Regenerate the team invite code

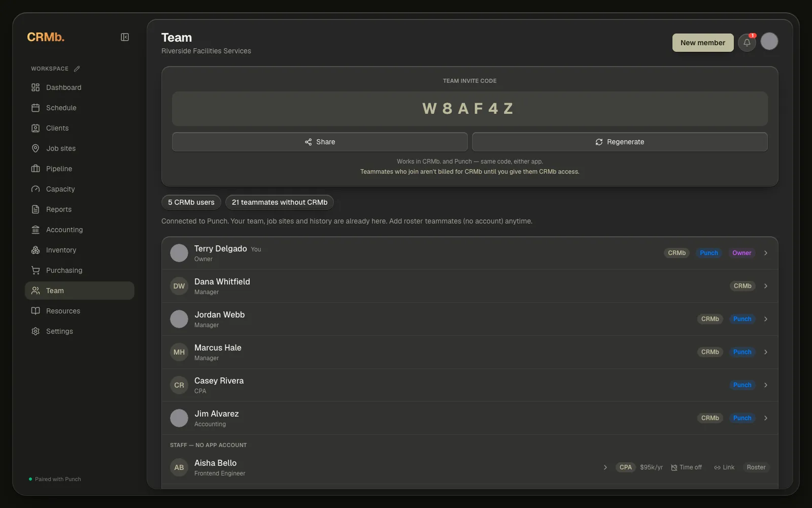point(620,142)
